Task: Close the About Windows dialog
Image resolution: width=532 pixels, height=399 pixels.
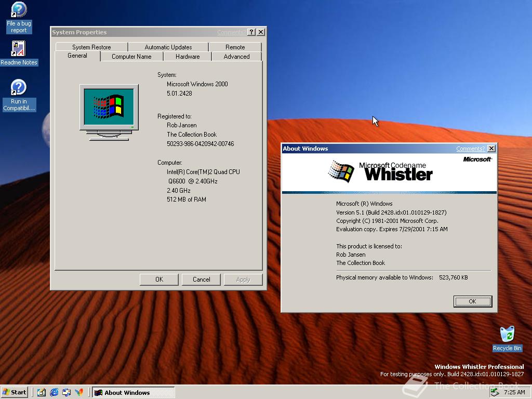Action: pos(491,148)
